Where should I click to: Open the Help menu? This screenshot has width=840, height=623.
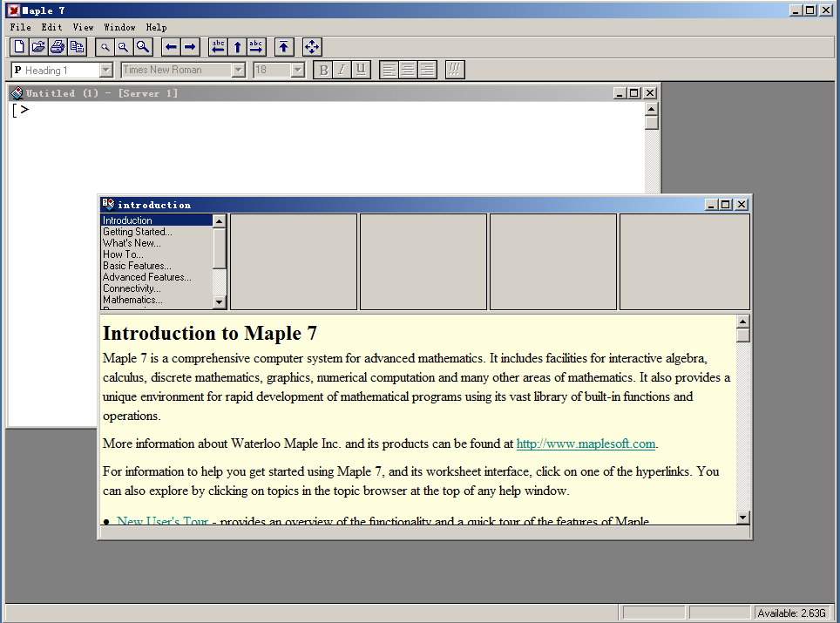coord(157,27)
